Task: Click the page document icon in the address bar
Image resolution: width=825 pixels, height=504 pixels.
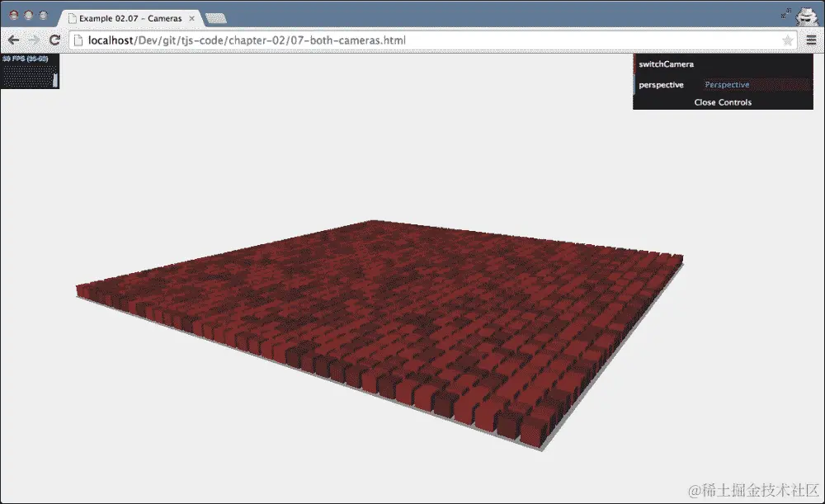Action: coord(78,40)
